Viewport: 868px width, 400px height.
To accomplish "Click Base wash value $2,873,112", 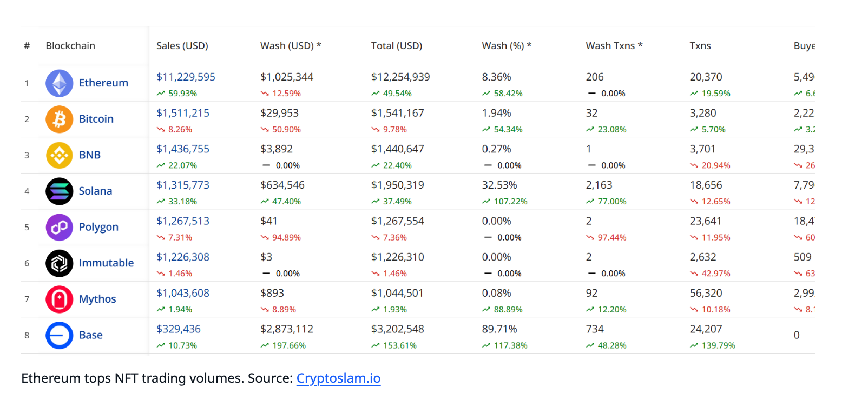I will point(287,329).
